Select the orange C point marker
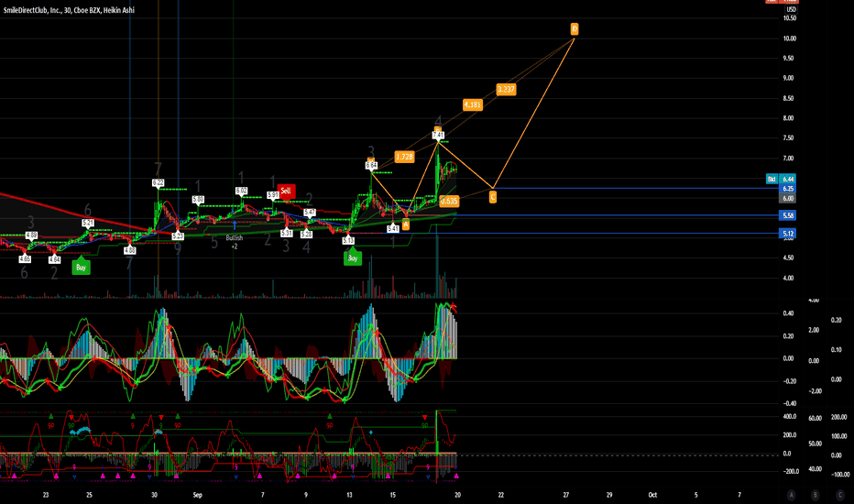854x504 pixels. coord(493,196)
